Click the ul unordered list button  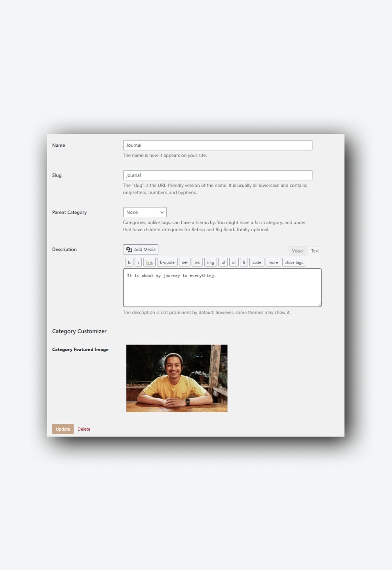point(223,262)
